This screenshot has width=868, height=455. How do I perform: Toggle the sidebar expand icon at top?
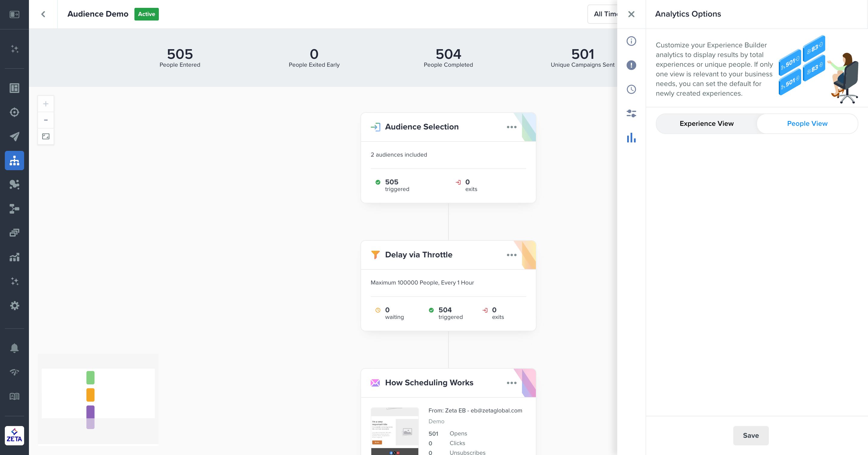coord(14,14)
